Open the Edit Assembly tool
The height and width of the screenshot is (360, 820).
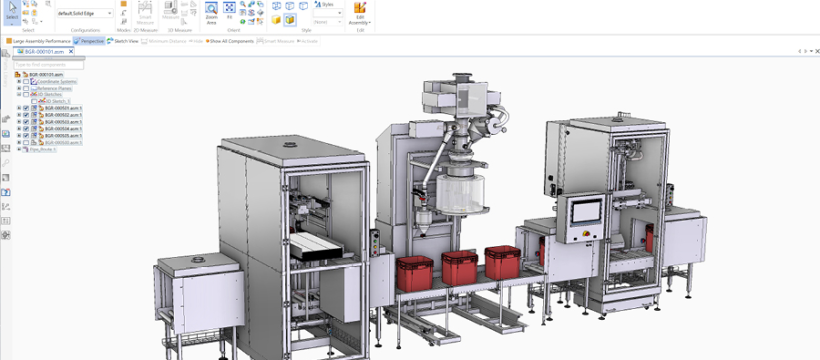click(x=360, y=14)
